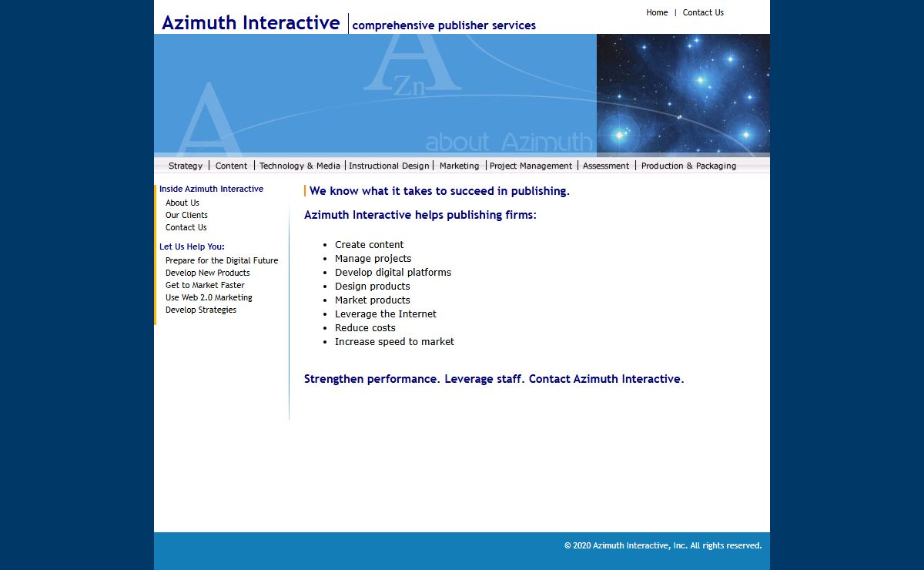Open the Marketing navigation item
This screenshot has height=570, width=924.
[x=459, y=166]
